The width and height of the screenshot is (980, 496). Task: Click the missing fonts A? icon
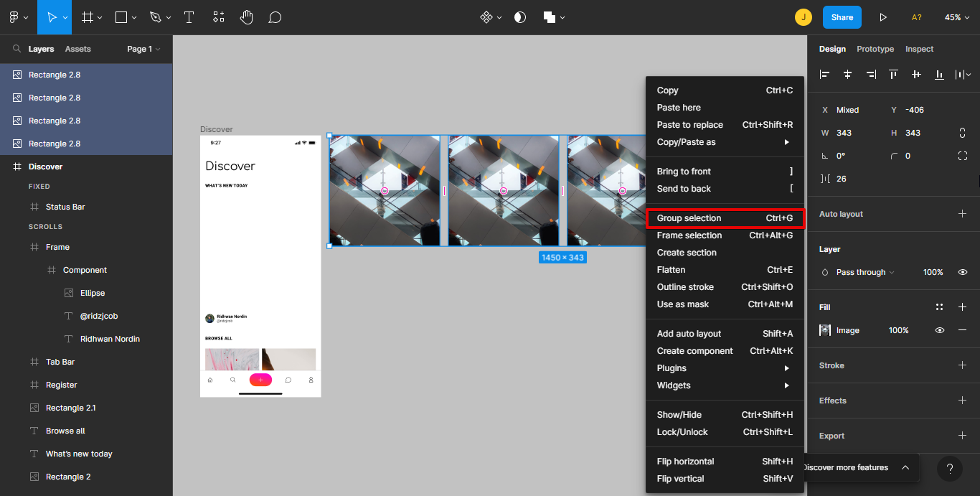(x=916, y=17)
